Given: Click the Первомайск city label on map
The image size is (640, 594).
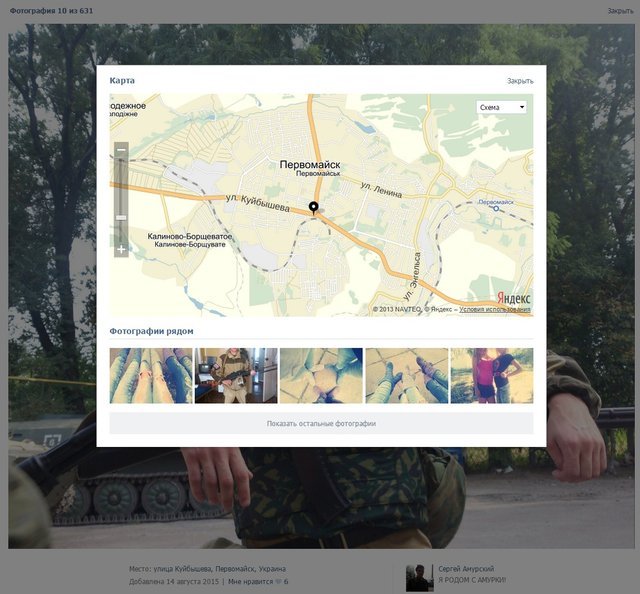Looking at the screenshot, I should [x=310, y=165].
